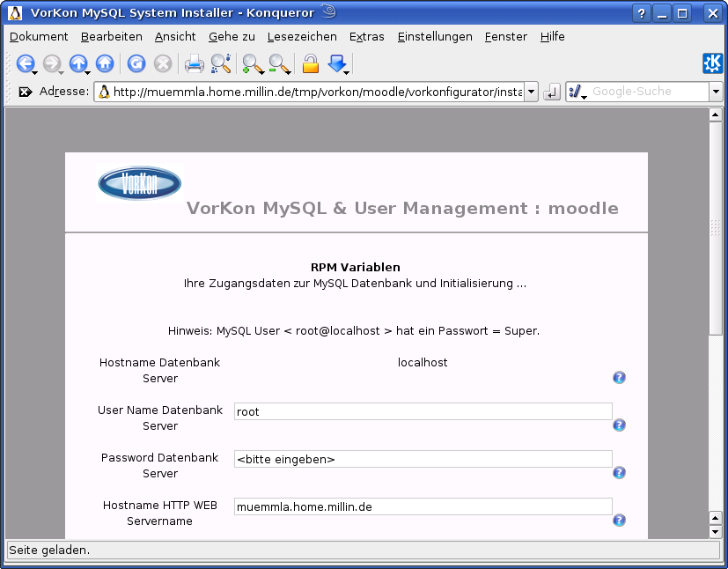Click the scrollbar up arrow at top
This screenshot has width=728, height=569.
(715, 115)
